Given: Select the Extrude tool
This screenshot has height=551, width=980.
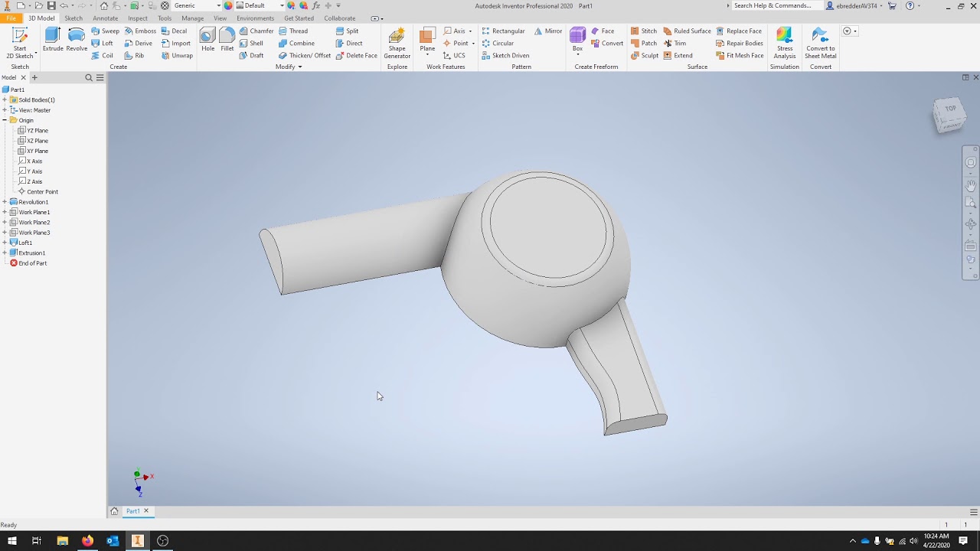Looking at the screenshot, I should 53,40.
